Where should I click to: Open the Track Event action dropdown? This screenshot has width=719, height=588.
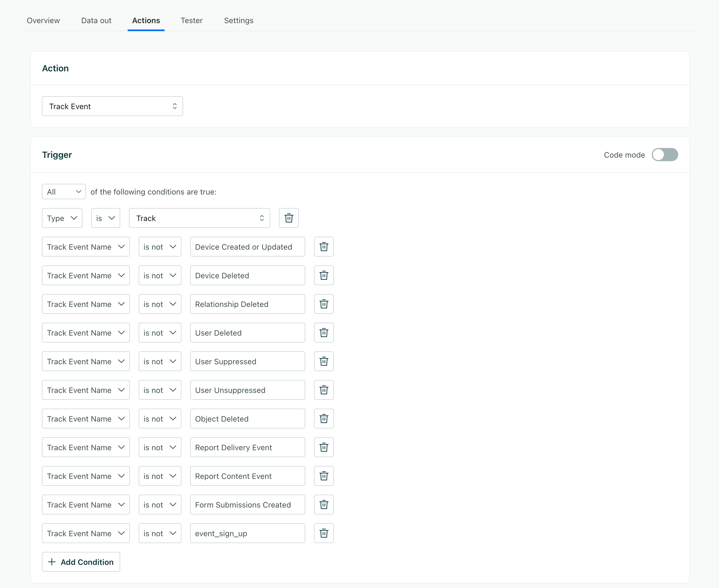tap(112, 106)
